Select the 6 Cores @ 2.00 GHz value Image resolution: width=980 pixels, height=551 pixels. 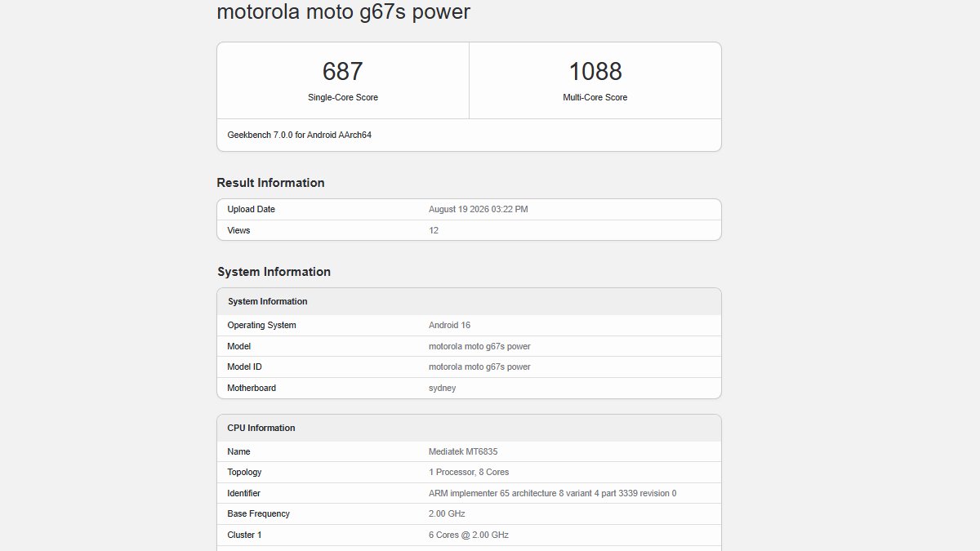click(469, 535)
